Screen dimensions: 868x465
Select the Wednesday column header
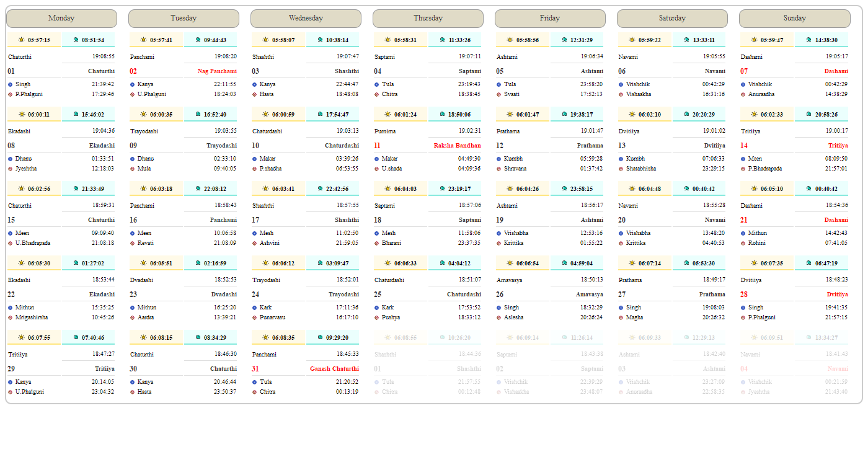click(306, 19)
